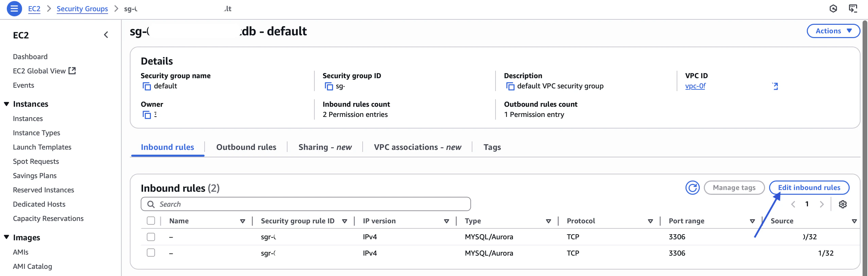Sort by the Type column
Viewport: 868px width, 276px height.
pyautogui.click(x=549, y=221)
